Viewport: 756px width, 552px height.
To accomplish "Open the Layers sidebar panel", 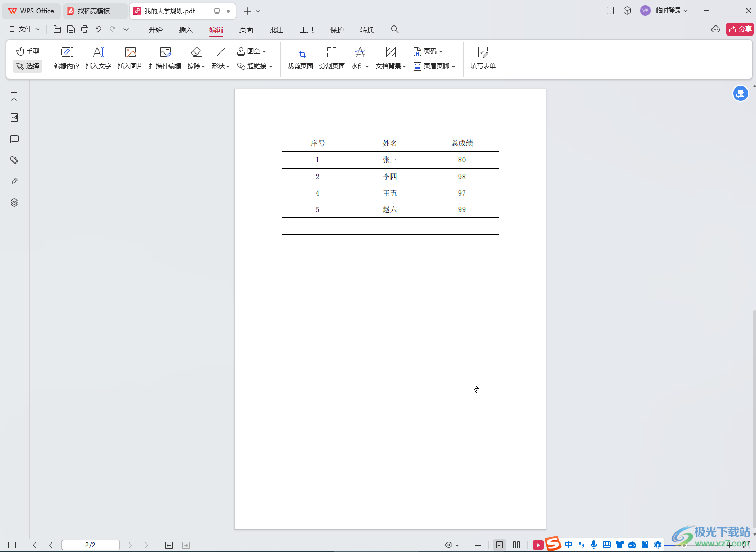I will 14,203.
